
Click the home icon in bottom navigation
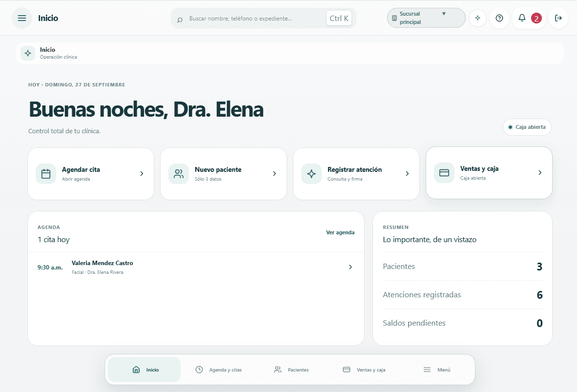pos(136,370)
